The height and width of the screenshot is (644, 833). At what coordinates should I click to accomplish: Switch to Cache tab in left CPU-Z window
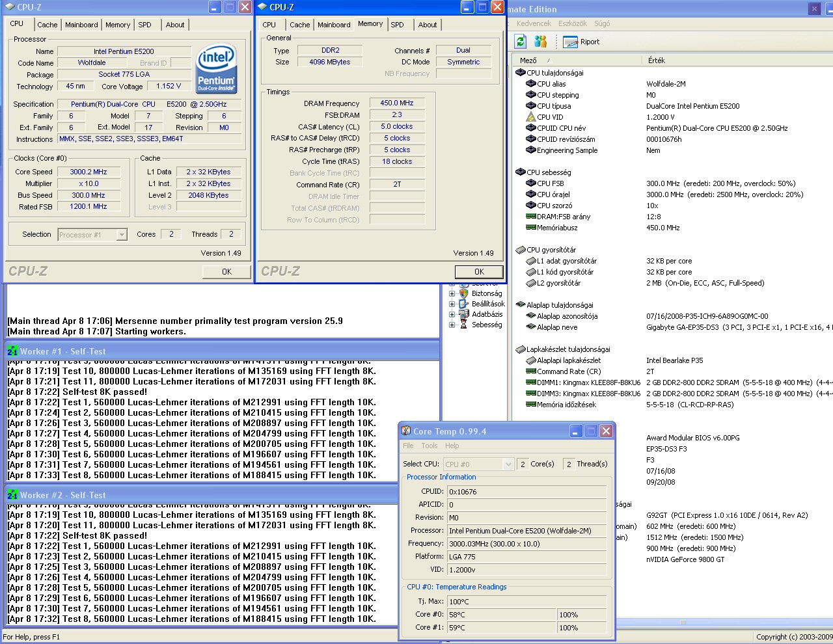[x=47, y=25]
